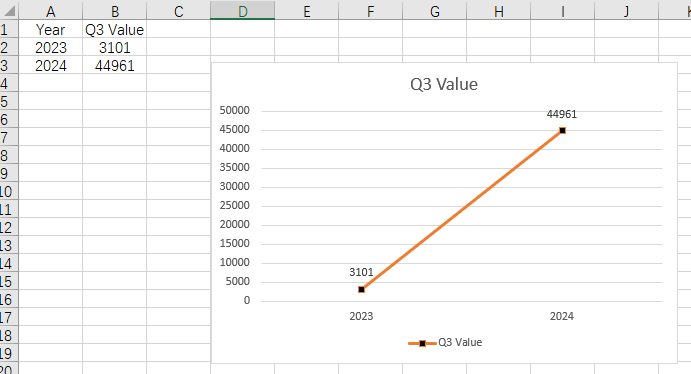Select column B header
The height and width of the screenshot is (374, 691).
115,10
